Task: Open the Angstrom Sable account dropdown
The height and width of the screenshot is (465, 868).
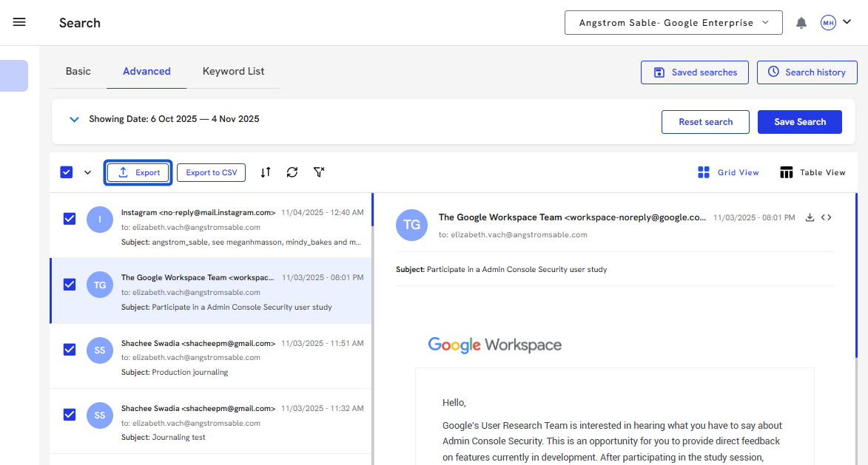Action: [673, 23]
